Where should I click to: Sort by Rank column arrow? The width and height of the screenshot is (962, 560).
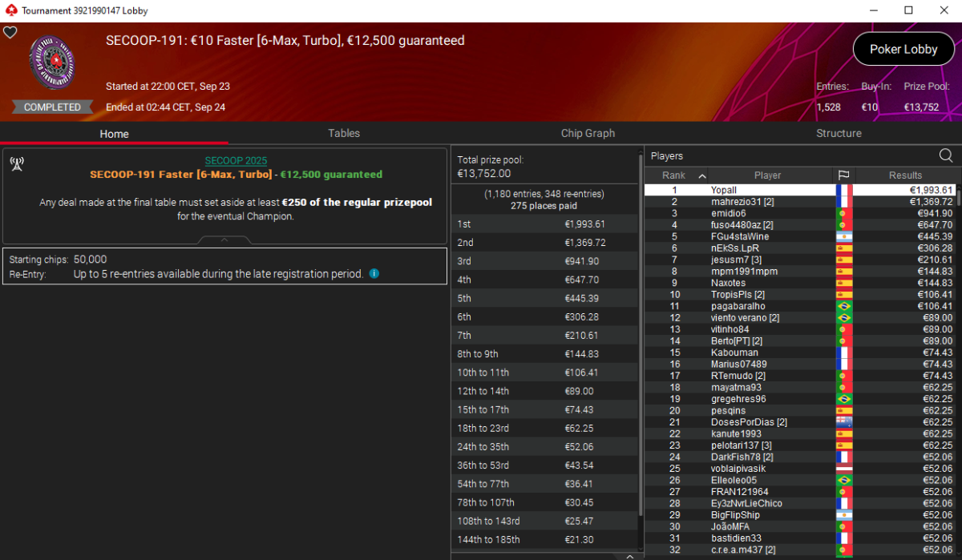click(702, 175)
